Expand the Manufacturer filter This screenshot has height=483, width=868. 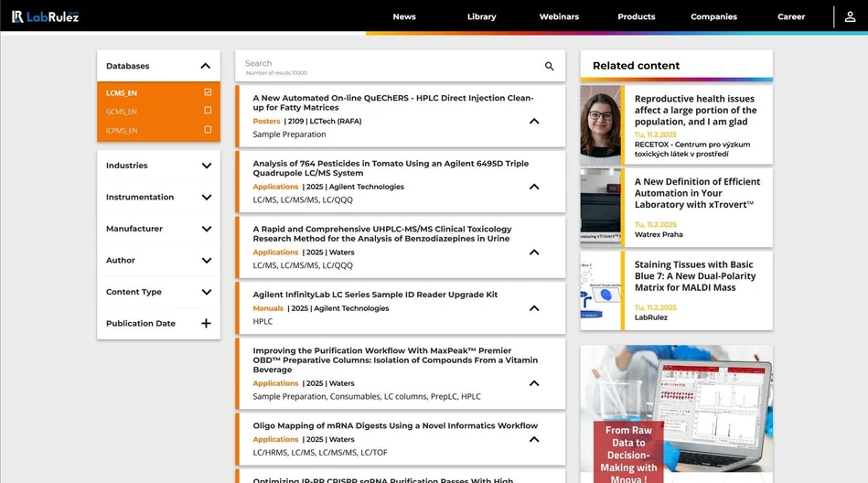206,229
